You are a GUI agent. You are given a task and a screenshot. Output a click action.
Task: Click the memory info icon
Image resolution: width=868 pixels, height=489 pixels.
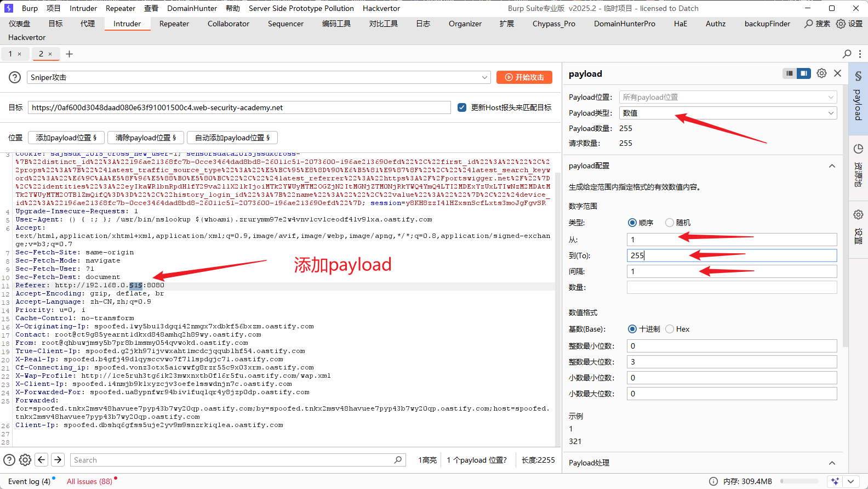(x=713, y=481)
